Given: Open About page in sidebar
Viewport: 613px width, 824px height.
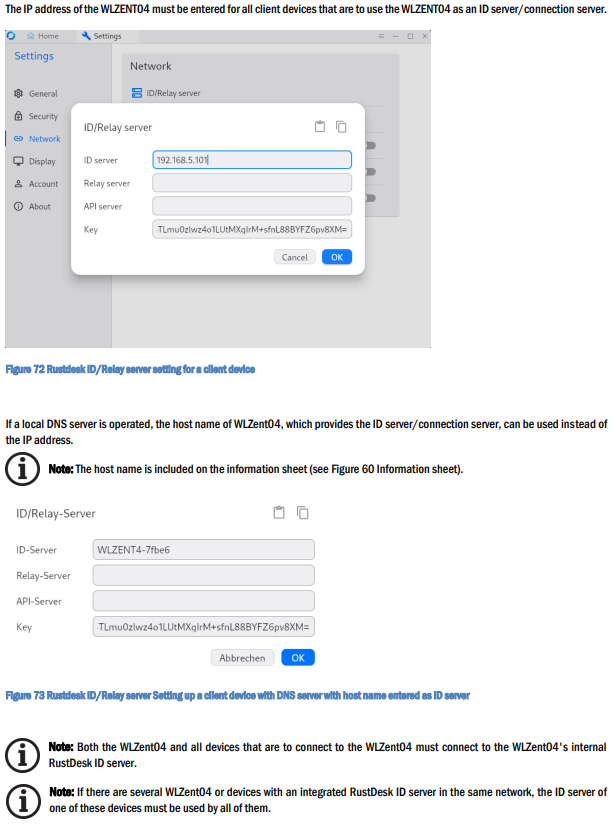Looking at the screenshot, I should point(32,207).
